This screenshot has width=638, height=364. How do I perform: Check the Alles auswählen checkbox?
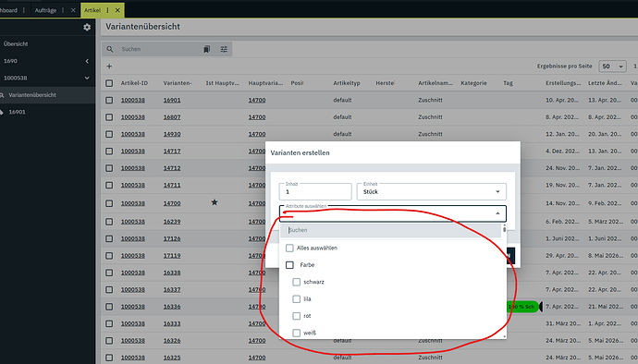click(x=289, y=248)
